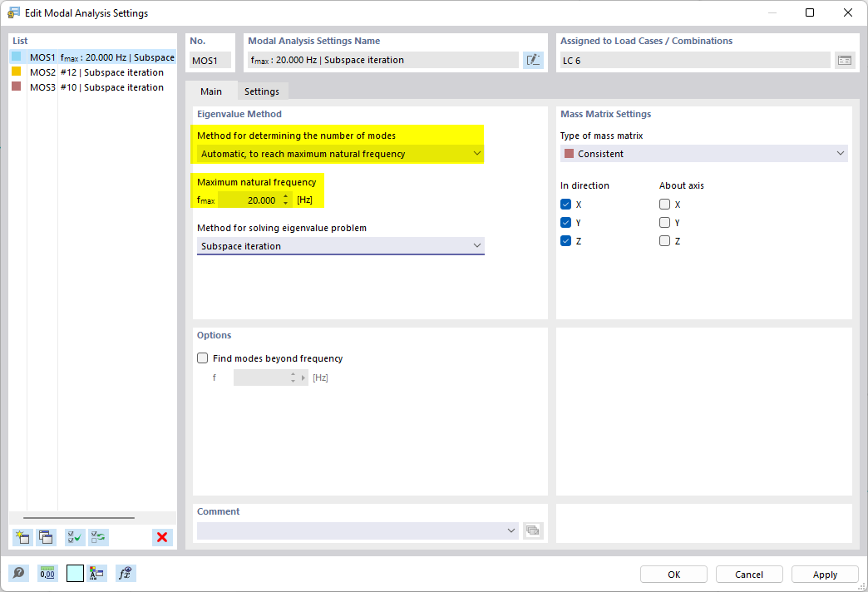Screen dimensions: 868x592
Task: Select MOS1 fmax 20.000 Hz list row
Action: point(93,57)
